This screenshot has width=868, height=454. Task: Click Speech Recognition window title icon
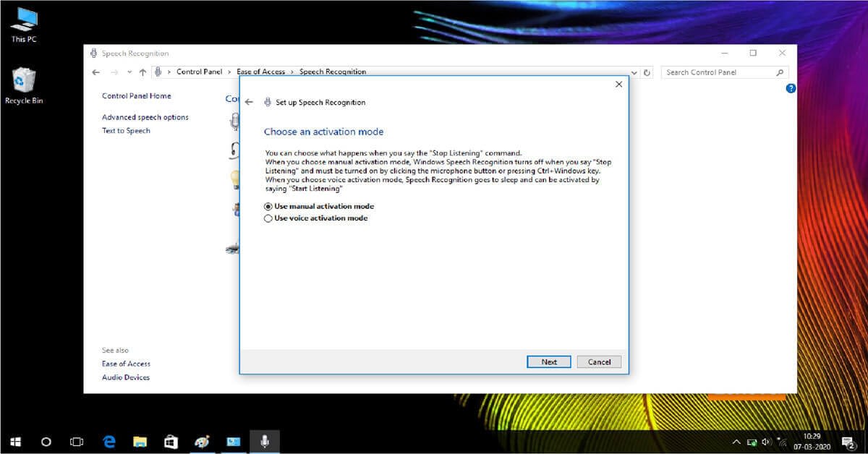click(x=93, y=53)
